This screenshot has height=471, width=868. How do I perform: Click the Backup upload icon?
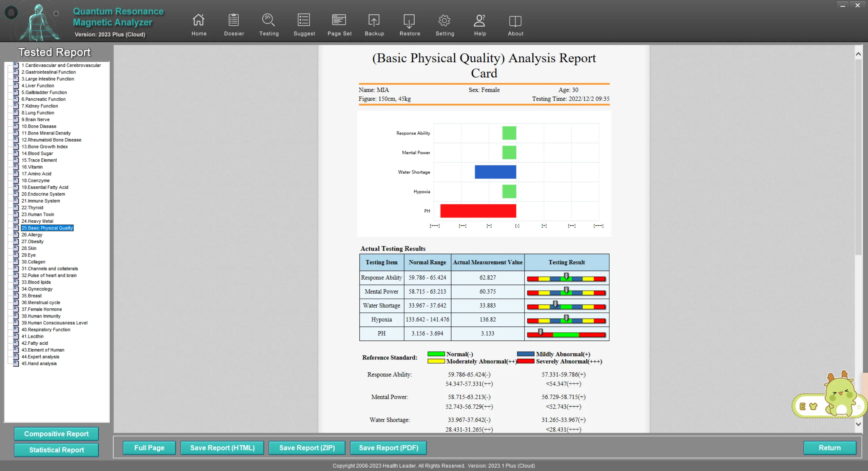coord(374,21)
